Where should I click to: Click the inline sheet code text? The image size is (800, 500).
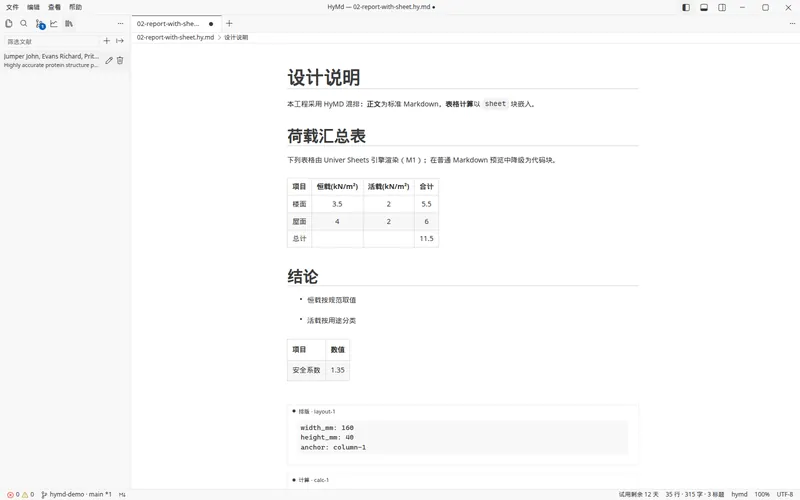point(495,104)
